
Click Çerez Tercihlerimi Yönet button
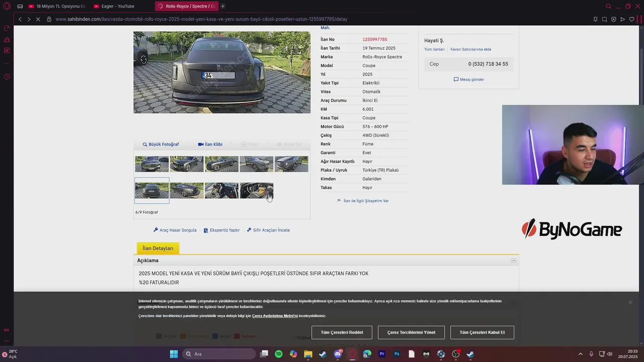(411, 332)
